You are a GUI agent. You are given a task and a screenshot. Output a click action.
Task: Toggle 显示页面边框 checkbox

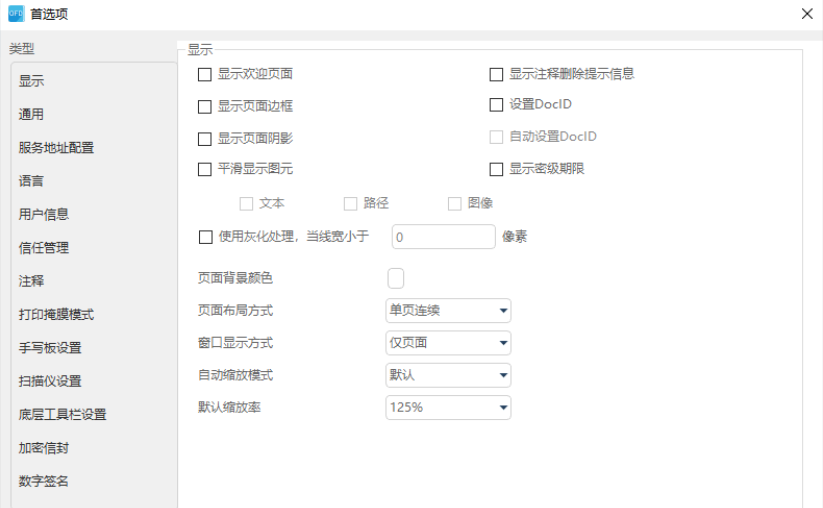[x=205, y=107]
